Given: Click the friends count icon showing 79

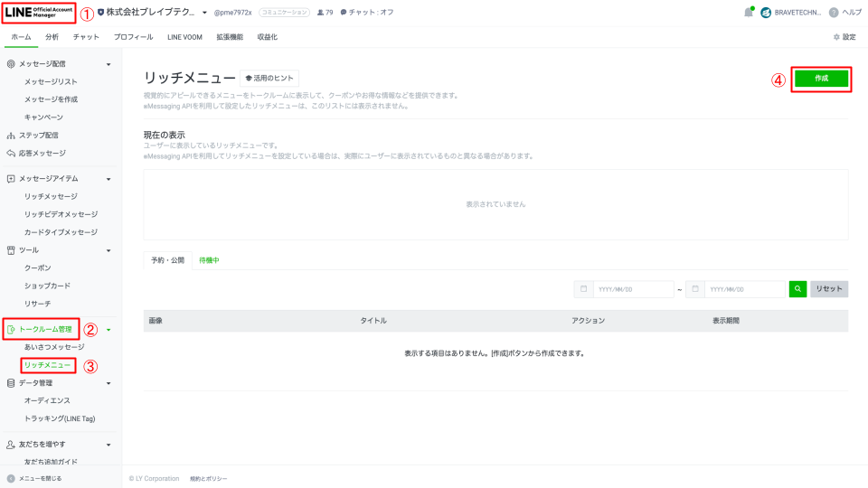Looking at the screenshot, I should pos(320,13).
